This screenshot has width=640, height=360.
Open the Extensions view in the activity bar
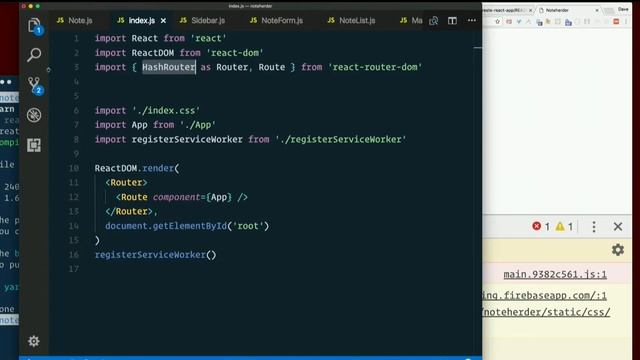point(34,145)
